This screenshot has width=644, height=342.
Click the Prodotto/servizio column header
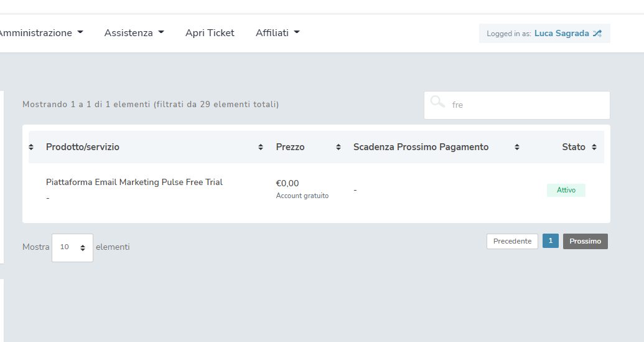(x=83, y=147)
